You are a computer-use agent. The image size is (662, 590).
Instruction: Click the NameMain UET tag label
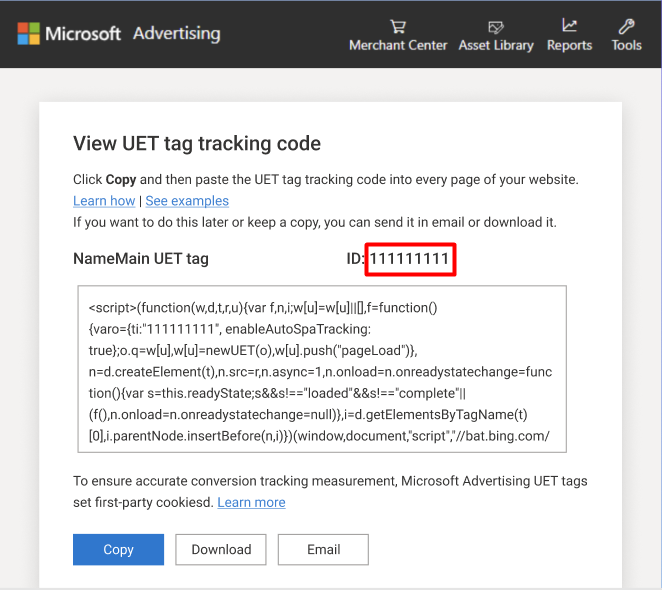tap(141, 258)
